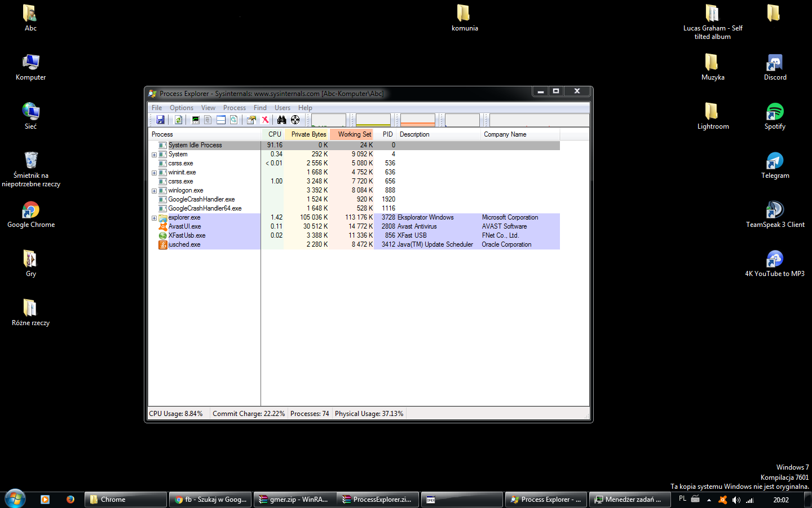812x508 pixels.
Task: Click the Save toolbar icon in Process Explorer
Action: (161, 120)
